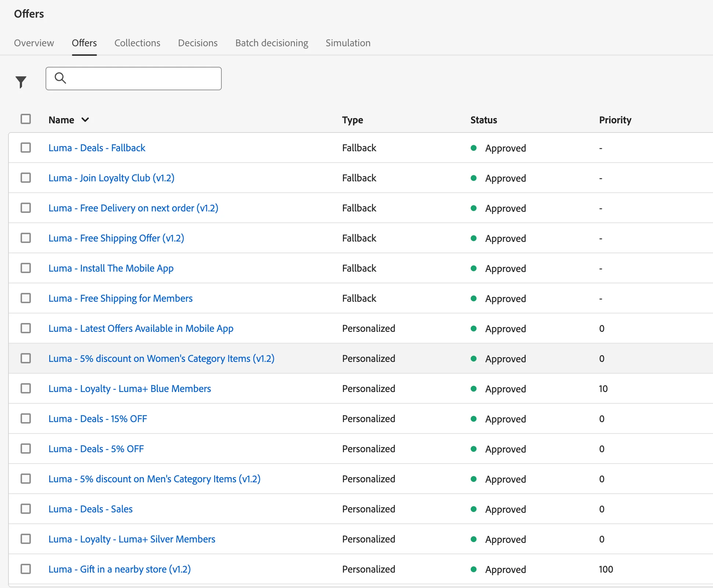The width and height of the screenshot is (713, 588).
Task: Click priority value 100 for Gift offer
Action: click(606, 569)
